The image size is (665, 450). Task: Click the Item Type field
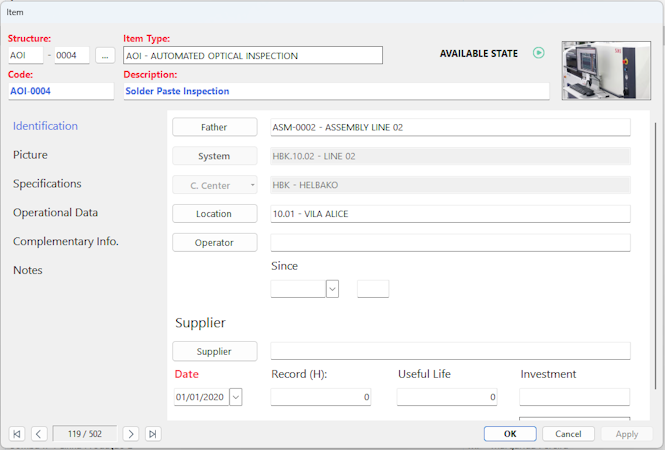[x=253, y=56]
